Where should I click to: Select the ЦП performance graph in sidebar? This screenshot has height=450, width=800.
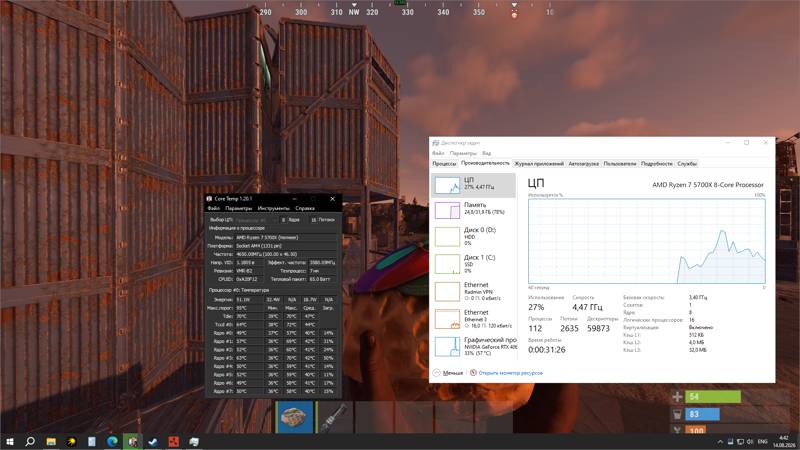pos(473,185)
